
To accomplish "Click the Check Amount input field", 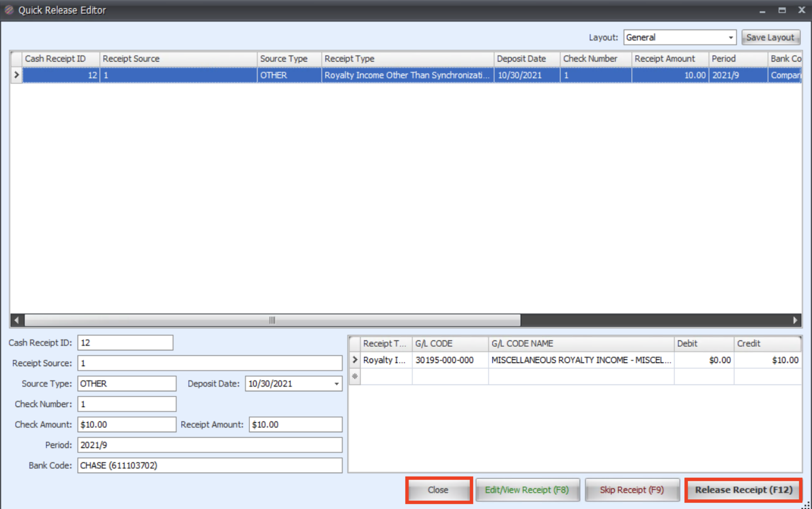I will click(127, 424).
